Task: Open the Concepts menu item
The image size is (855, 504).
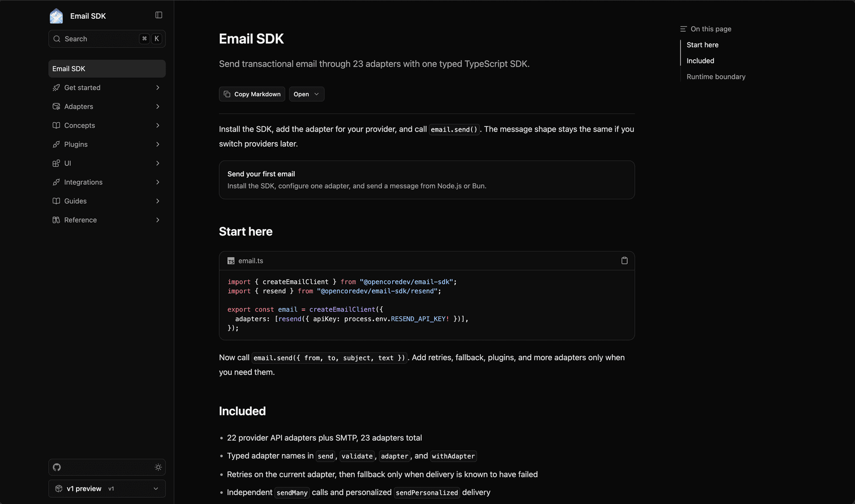Action: click(x=107, y=125)
